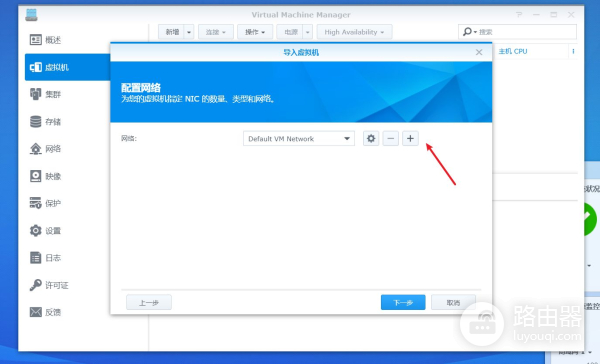Open the 映像 image section
Viewport: 600px width, 364px height.
pyautogui.click(x=46, y=176)
